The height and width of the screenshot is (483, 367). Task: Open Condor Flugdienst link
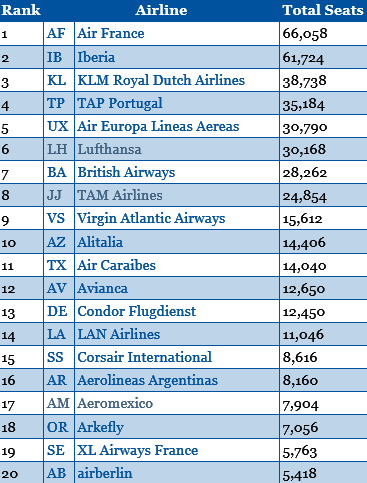[x=137, y=312]
